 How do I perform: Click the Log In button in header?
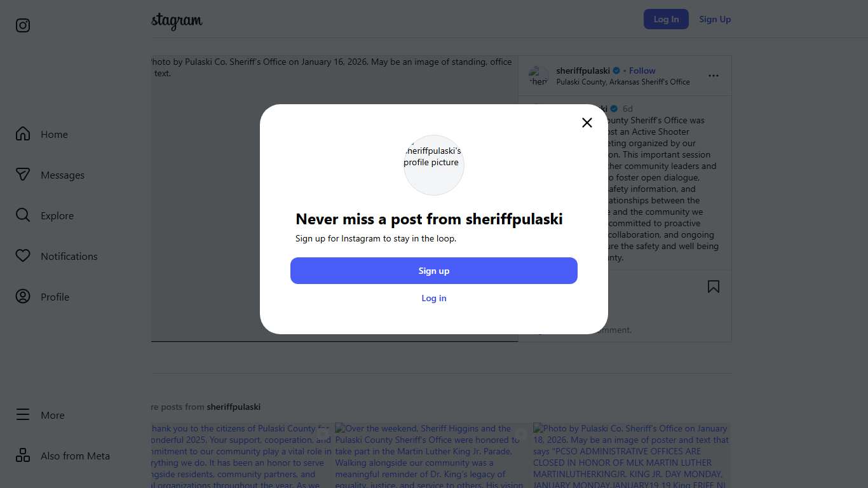tap(666, 19)
